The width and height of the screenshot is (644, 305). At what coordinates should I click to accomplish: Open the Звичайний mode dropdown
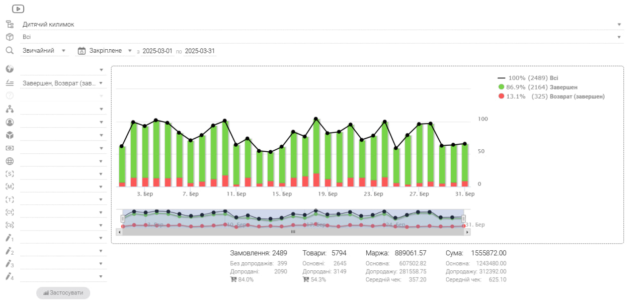click(45, 51)
